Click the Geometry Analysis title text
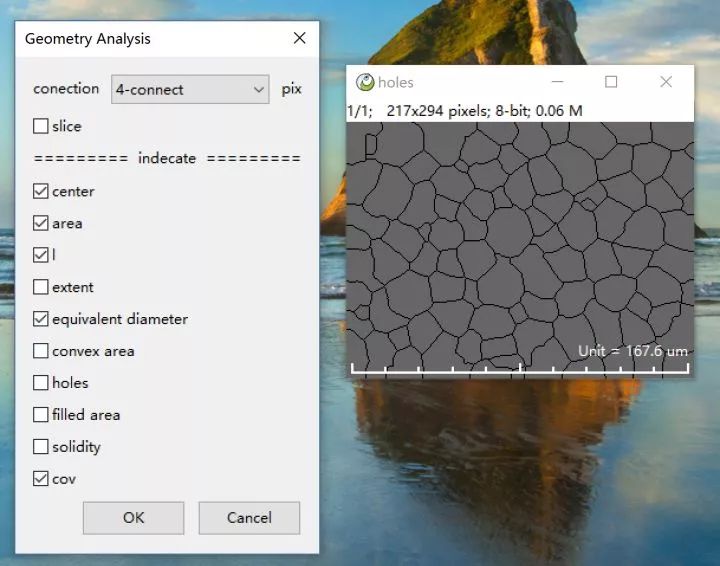Screen dimensions: 720x566 tap(88, 39)
